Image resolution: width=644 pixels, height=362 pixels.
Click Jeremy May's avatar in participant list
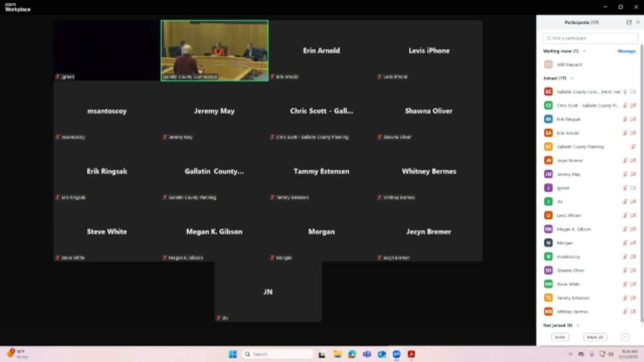pyautogui.click(x=548, y=174)
